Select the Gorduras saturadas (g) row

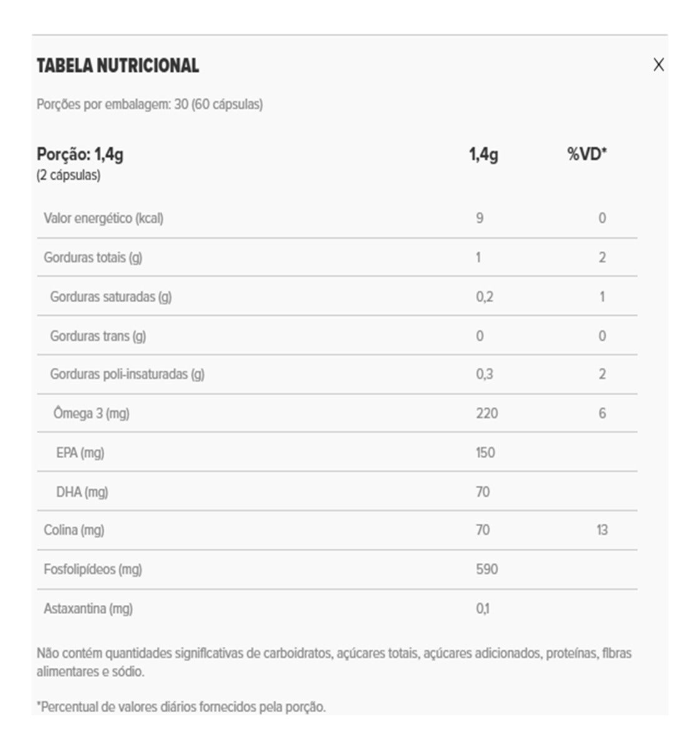pyautogui.click(x=337, y=296)
